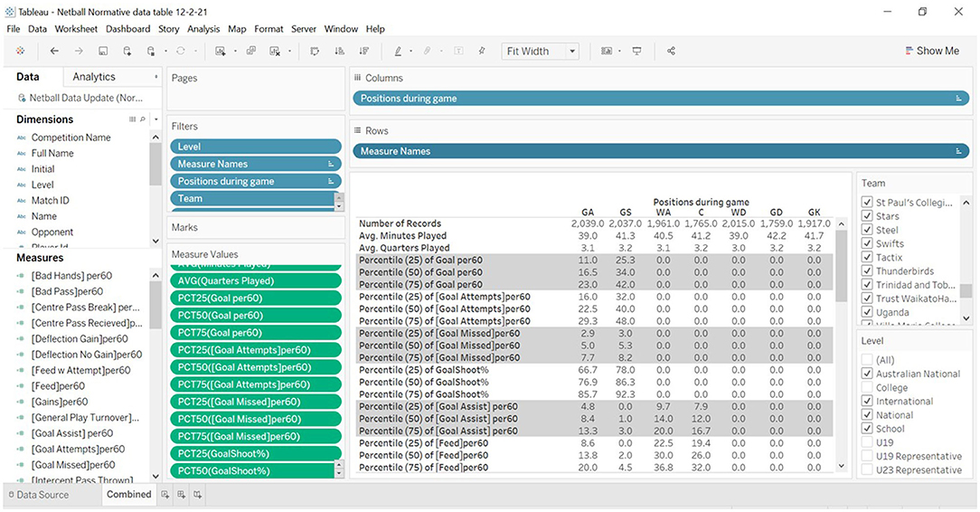Check the College level checkbox

click(867, 387)
